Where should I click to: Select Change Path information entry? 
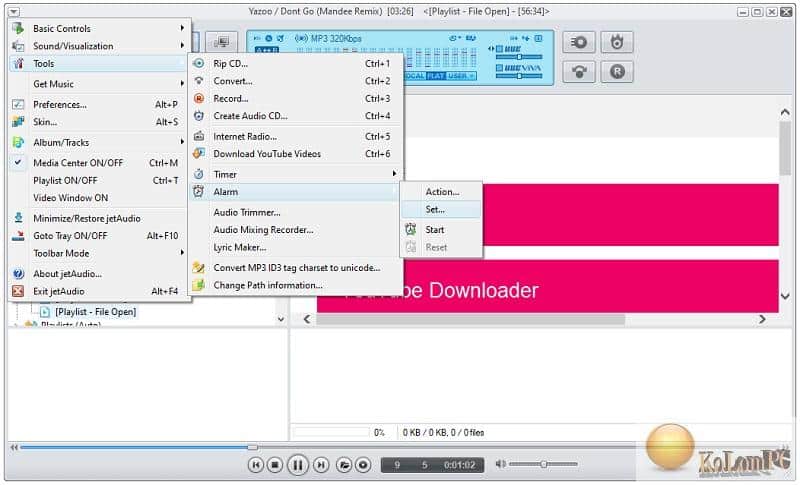coord(295,285)
